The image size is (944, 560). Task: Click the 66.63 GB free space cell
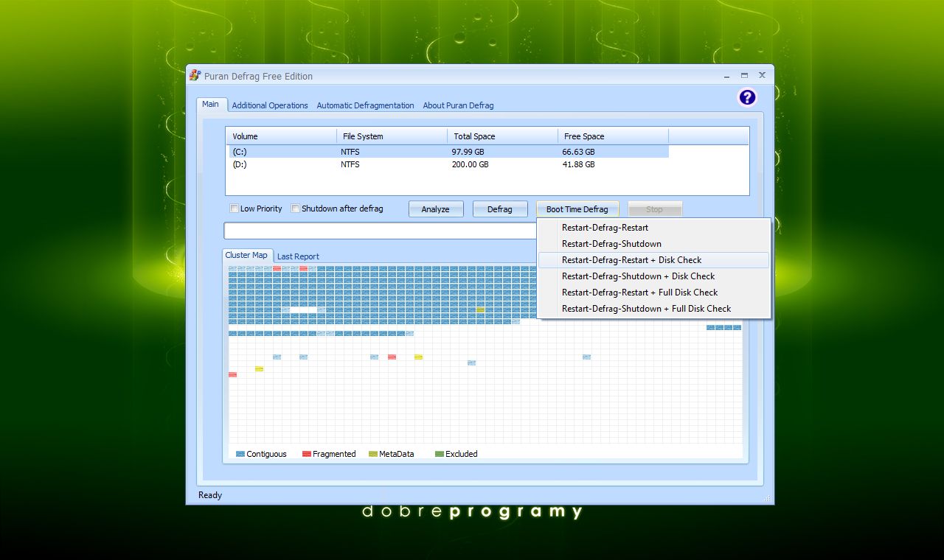[x=578, y=152]
